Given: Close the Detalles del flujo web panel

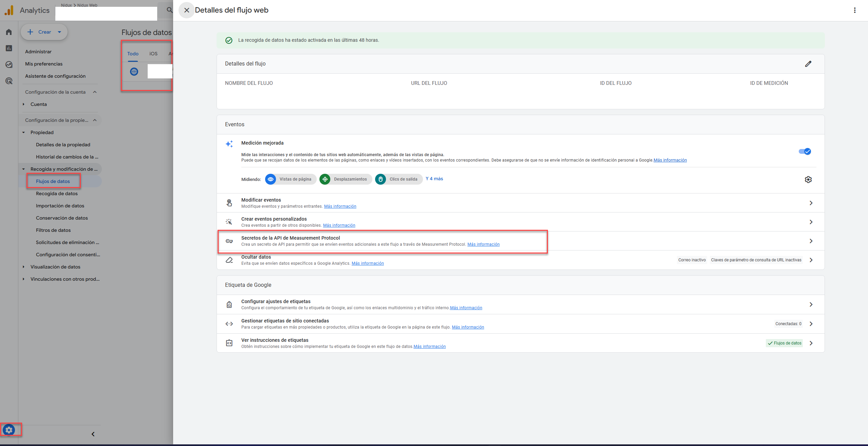Looking at the screenshot, I should 186,10.
